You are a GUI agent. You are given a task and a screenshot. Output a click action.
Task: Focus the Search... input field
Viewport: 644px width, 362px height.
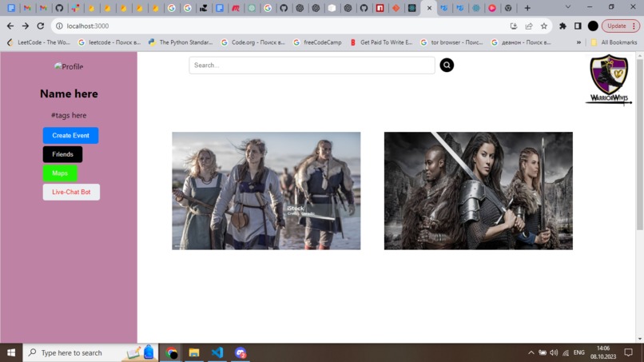point(312,66)
